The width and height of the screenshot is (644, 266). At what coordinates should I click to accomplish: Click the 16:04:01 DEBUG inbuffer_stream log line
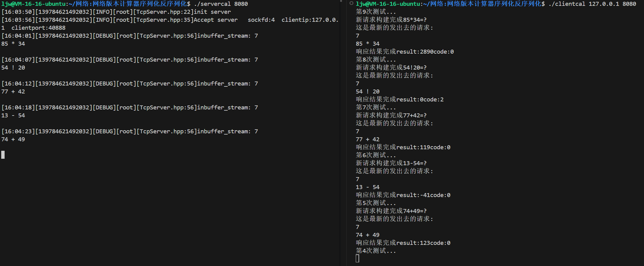[x=130, y=36]
